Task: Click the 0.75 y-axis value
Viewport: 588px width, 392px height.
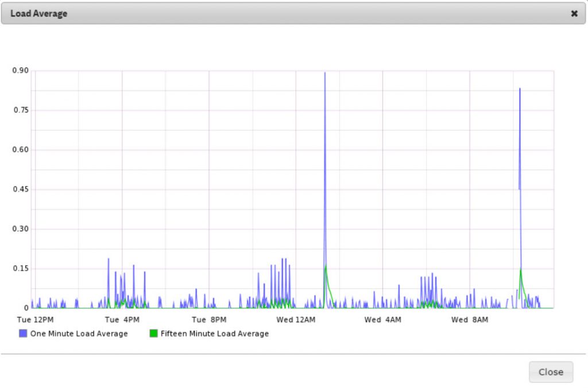Action: coord(21,110)
